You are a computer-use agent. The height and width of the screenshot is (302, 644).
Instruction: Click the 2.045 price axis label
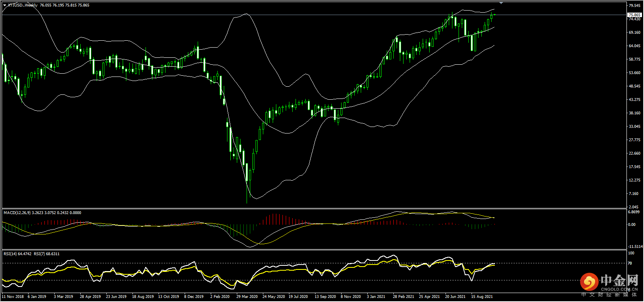[634, 207]
